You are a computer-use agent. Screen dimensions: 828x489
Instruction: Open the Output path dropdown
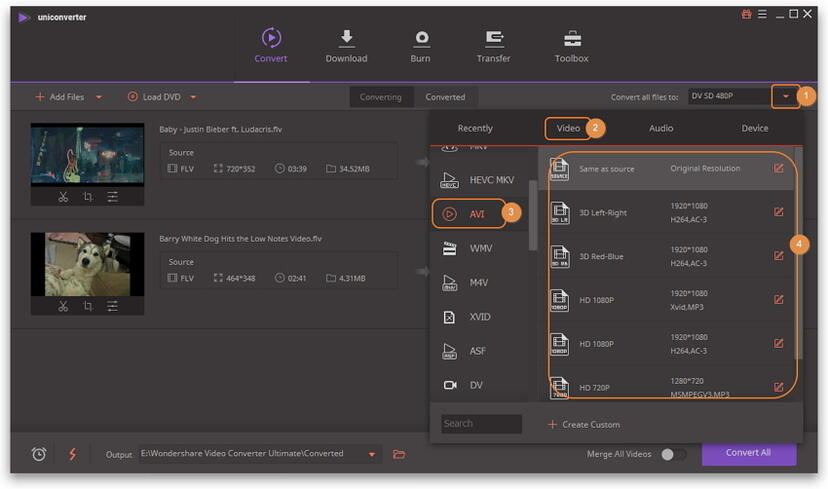(372, 454)
